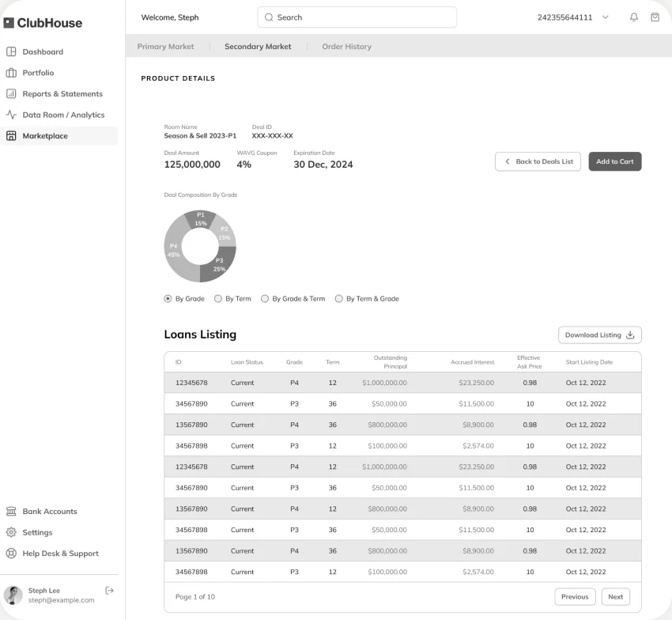Screen dimensions: 672x620
Task: Click into the Search input field
Action: click(357, 17)
